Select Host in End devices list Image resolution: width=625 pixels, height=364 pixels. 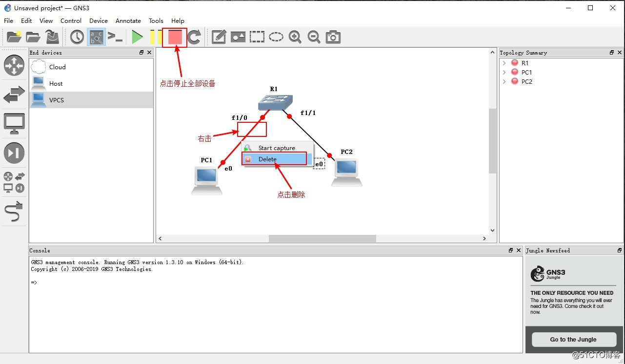[91, 83]
